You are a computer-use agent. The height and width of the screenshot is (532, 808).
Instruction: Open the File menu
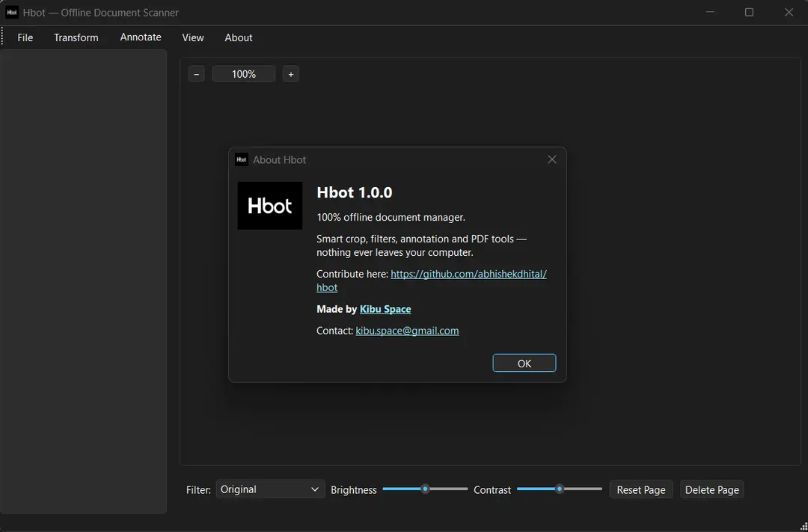(x=25, y=37)
